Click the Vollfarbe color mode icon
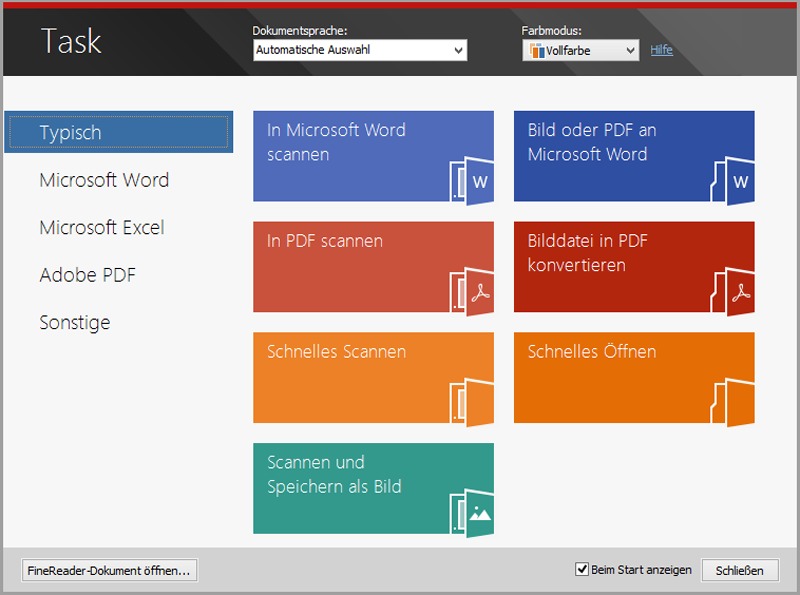The image size is (800, 595). click(537, 50)
